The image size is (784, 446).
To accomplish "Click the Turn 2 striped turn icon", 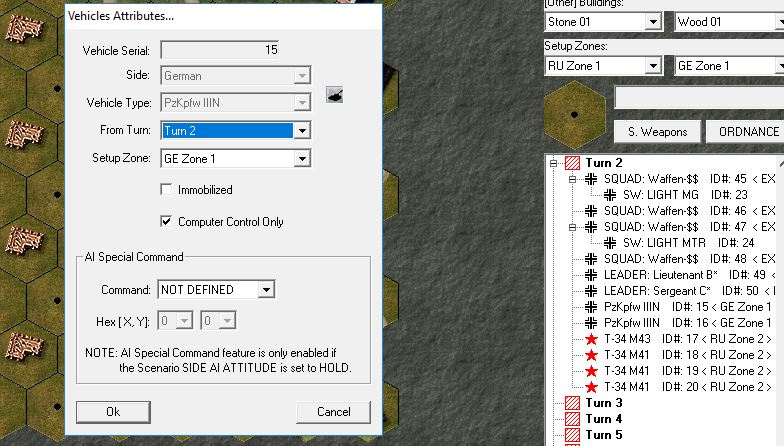I will pos(572,163).
